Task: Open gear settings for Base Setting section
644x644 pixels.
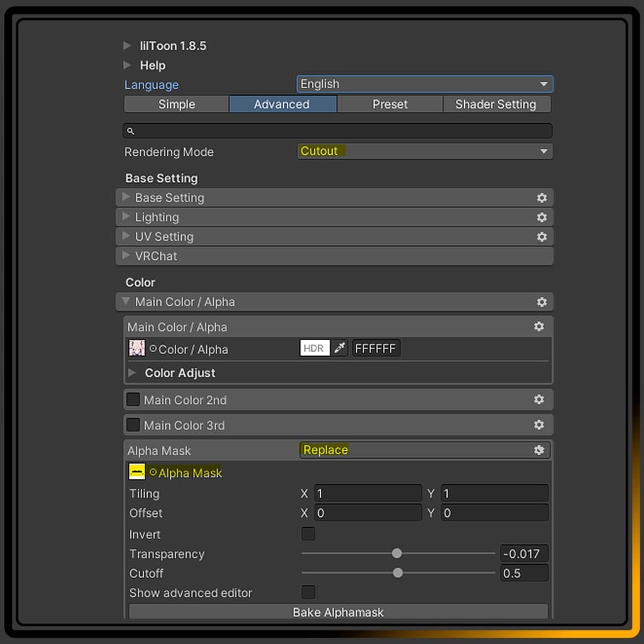Action: [x=541, y=197]
